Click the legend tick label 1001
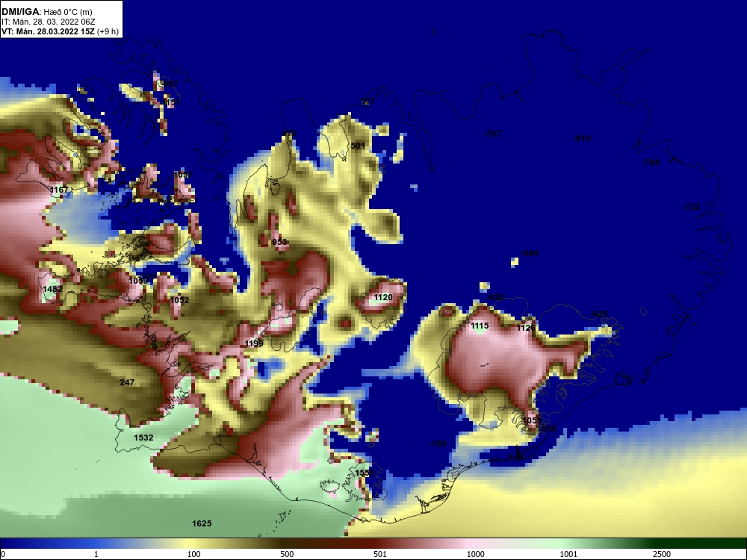The height and width of the screenshot is (560, 747). (568, 554)
